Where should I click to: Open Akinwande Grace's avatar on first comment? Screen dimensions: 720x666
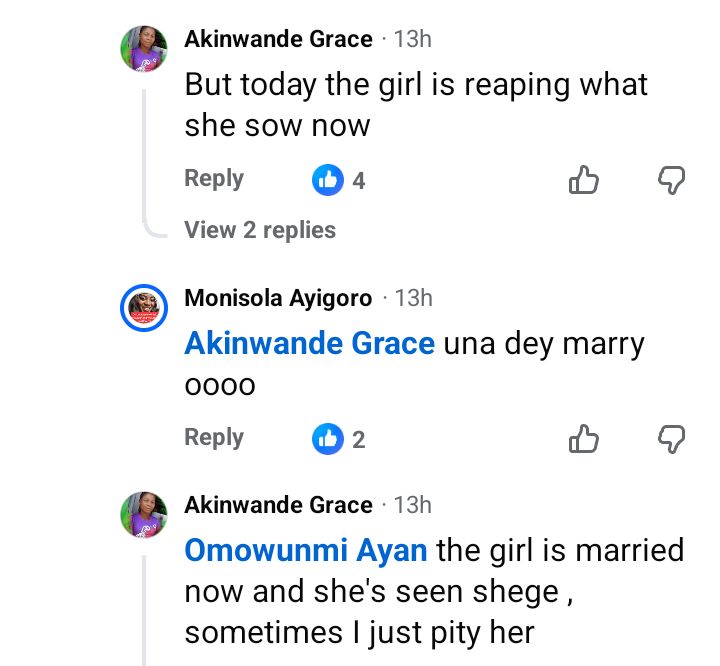[144, 47]
